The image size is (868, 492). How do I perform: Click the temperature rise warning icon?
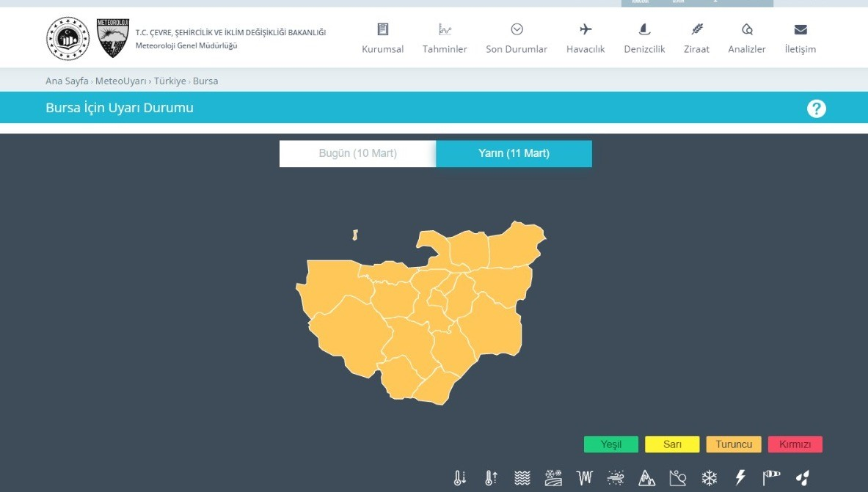click(x=491, y=478)
